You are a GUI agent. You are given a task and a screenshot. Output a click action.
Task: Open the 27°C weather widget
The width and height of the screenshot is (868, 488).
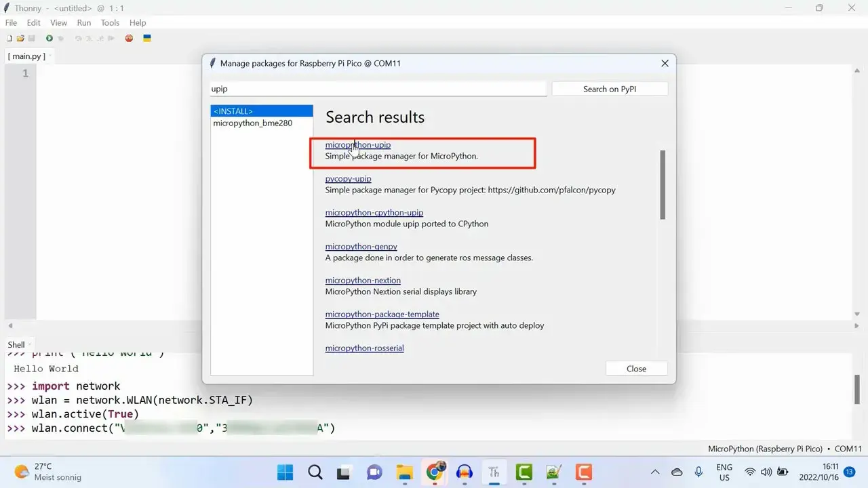pos(47,472)
